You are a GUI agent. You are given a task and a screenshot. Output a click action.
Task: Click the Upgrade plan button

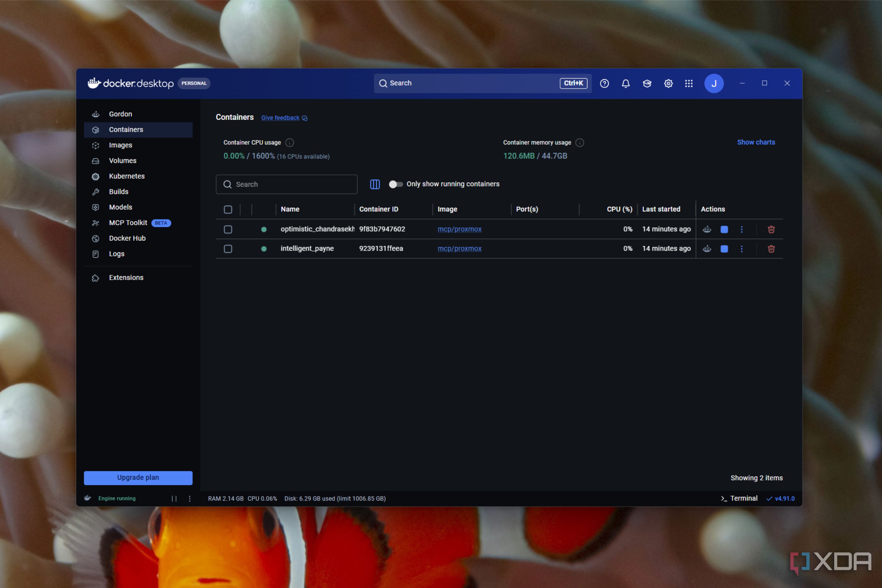click(x=138, y=477)
